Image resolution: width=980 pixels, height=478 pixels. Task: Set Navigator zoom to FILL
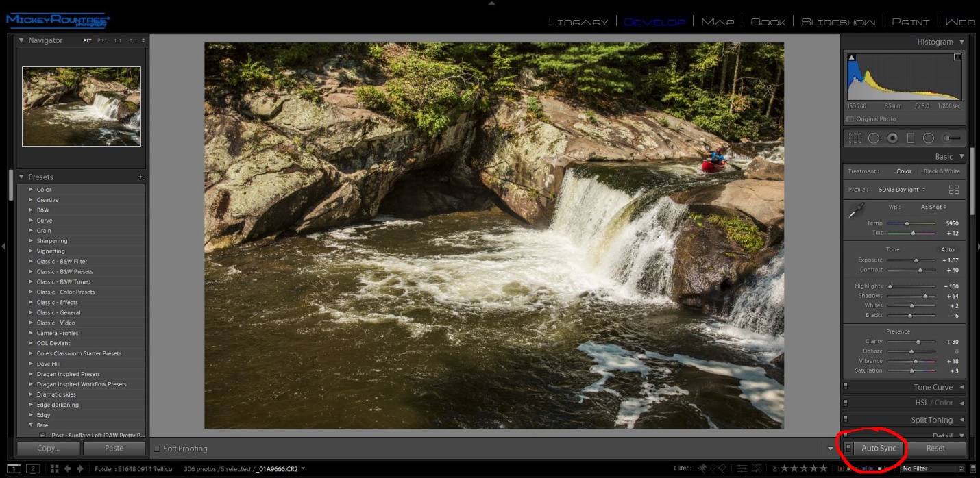103,41
